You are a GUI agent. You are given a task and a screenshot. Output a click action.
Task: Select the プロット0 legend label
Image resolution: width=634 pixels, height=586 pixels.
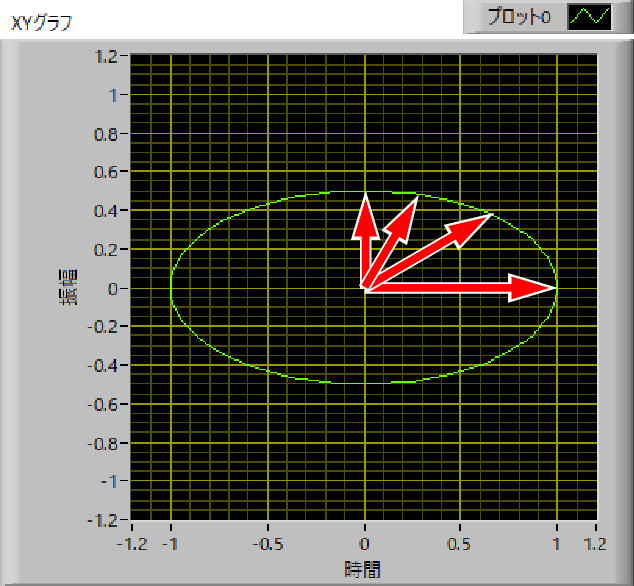[x=519, y=17]
